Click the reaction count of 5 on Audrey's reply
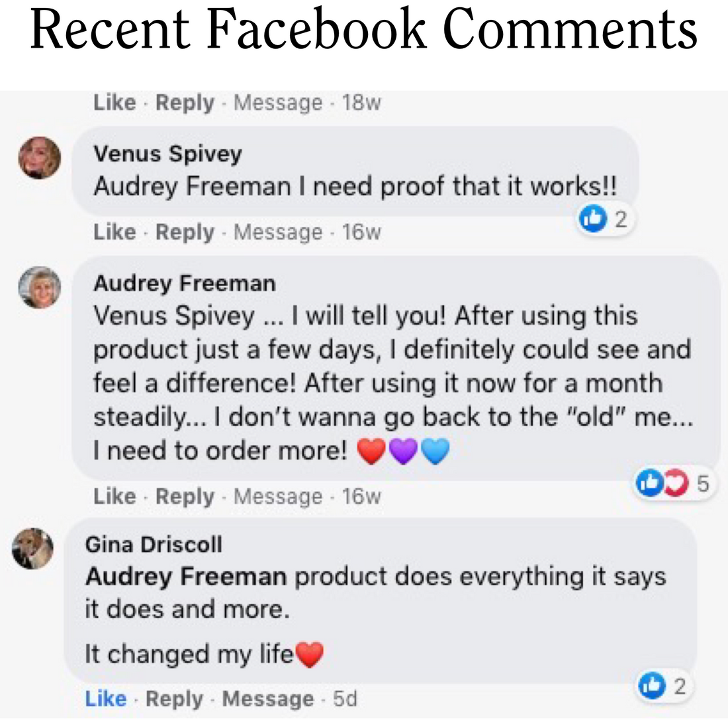This screenshot has height=728, width=728. tap(704, 483)
